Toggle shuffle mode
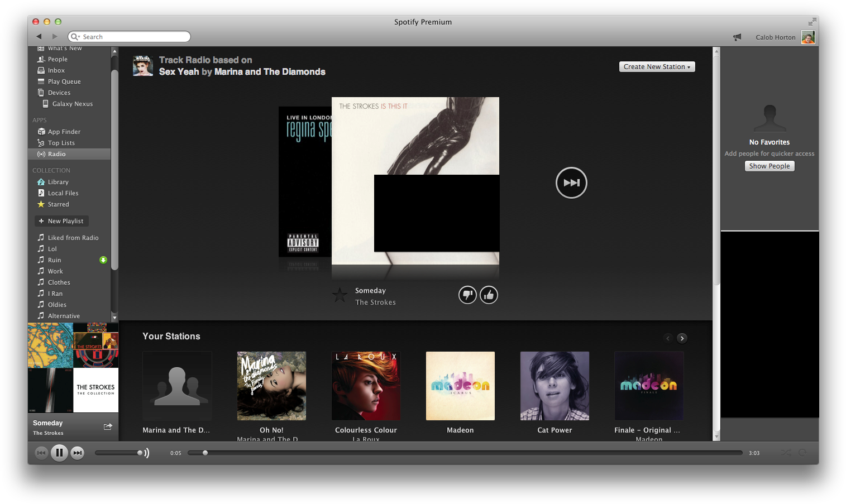Viewport: 846px width, 504px height. 786,453
